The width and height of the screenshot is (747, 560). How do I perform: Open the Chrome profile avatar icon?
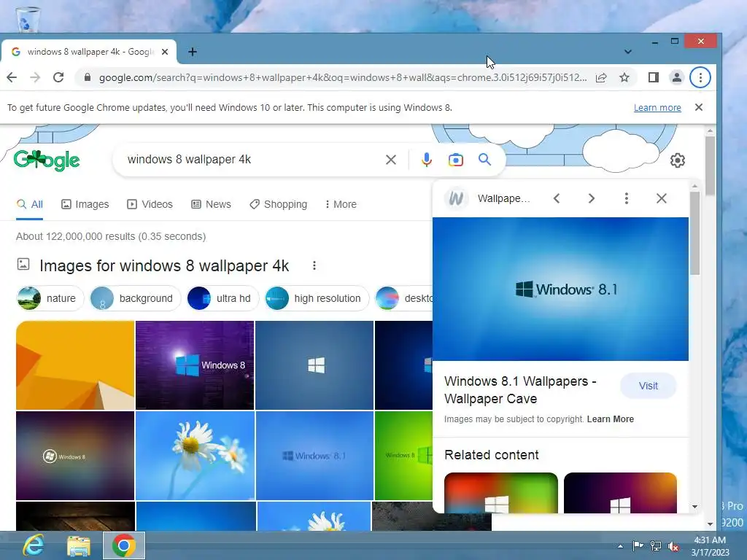coord(676,77)
